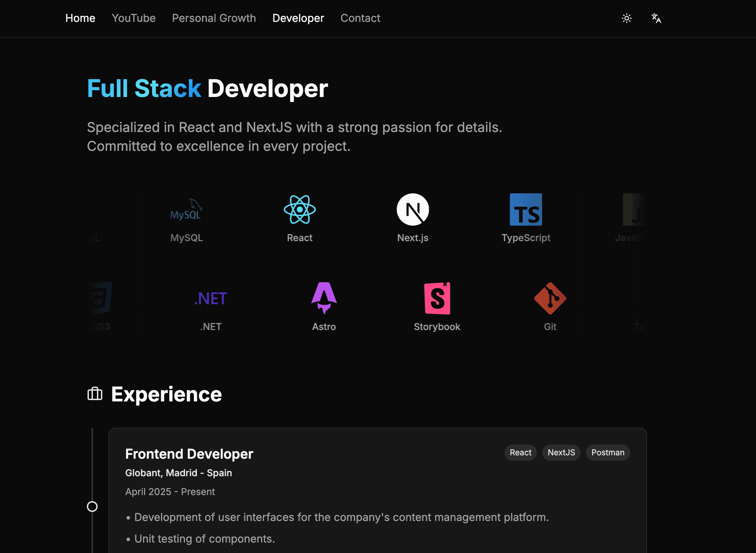Image resolution: width=756 pixels, height=553 pixels.
Task: Go to the Home page
Action: click(x=80, y=18)
